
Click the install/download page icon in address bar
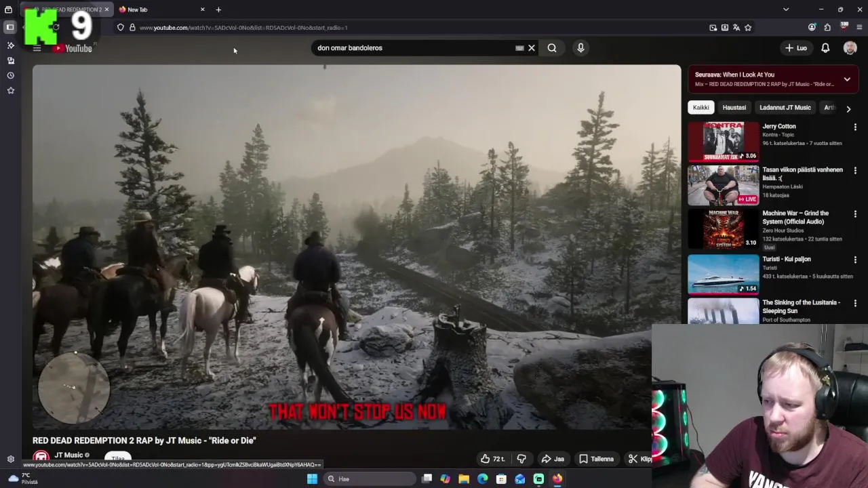(724, 28)
